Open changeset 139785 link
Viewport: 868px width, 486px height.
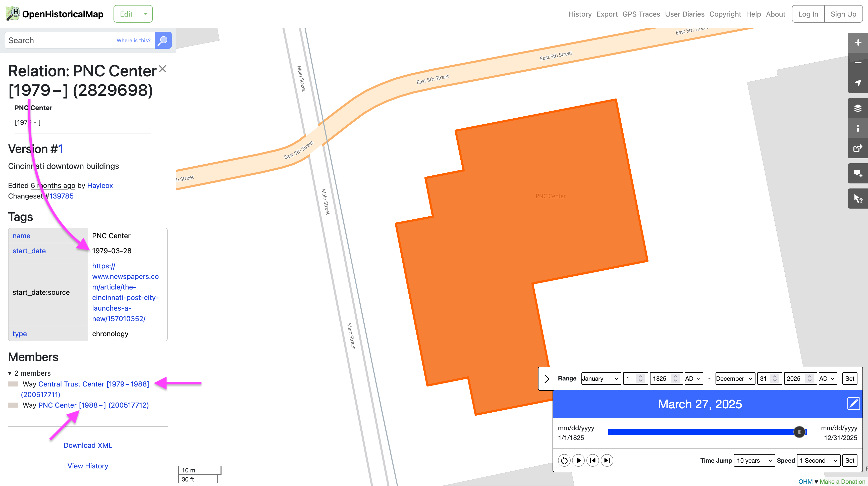click(x=61, y=196)
